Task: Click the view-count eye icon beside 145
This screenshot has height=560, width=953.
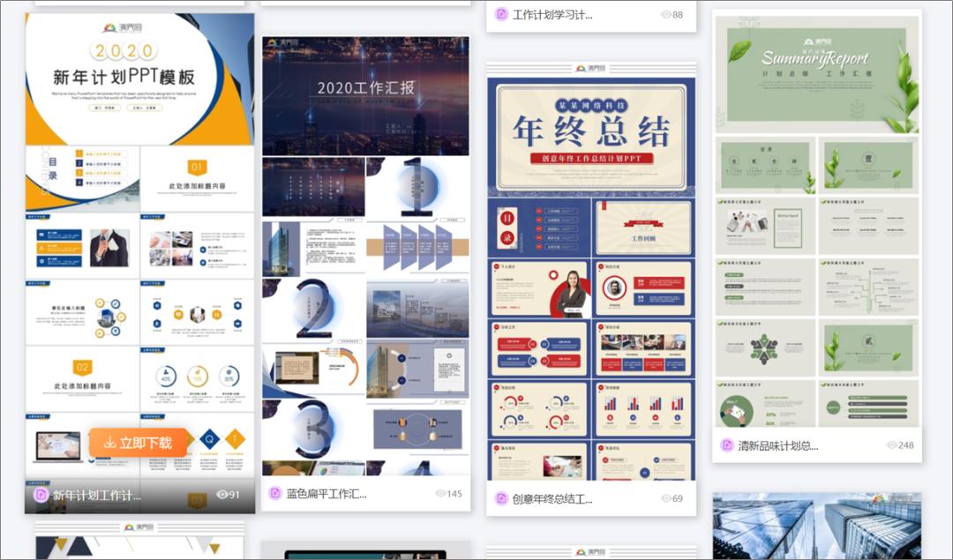Action: point(441,495)
